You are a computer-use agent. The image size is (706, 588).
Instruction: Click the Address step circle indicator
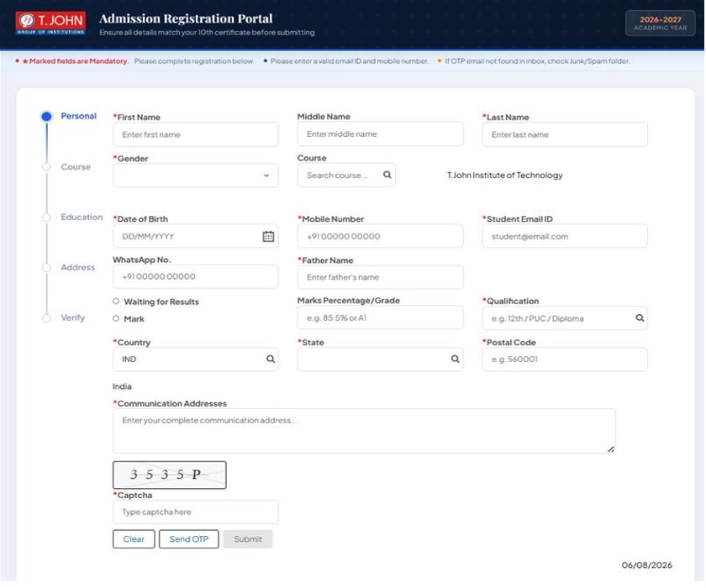pyautogui.click(x=46, y=268)
